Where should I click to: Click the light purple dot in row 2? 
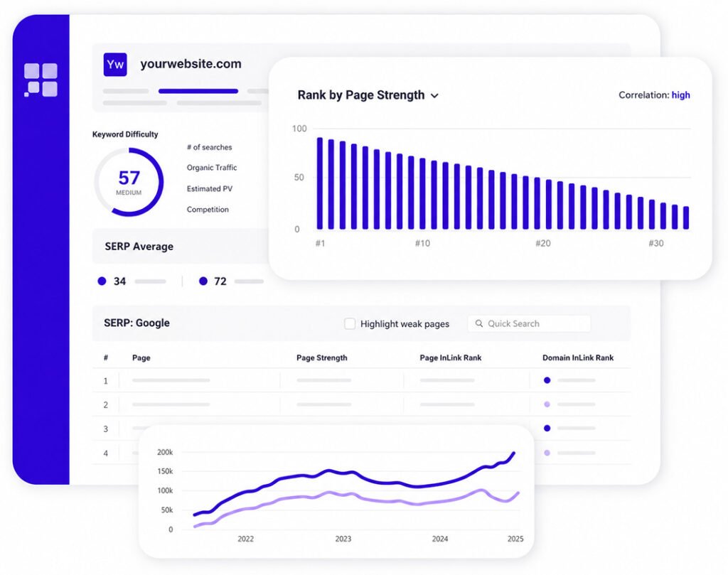click(547, 404)
